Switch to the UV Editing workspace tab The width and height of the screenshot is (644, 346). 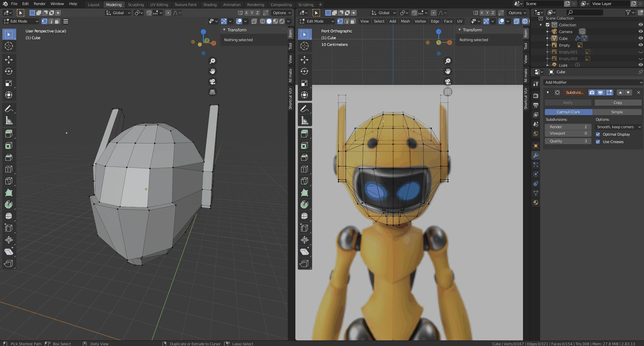159,5
